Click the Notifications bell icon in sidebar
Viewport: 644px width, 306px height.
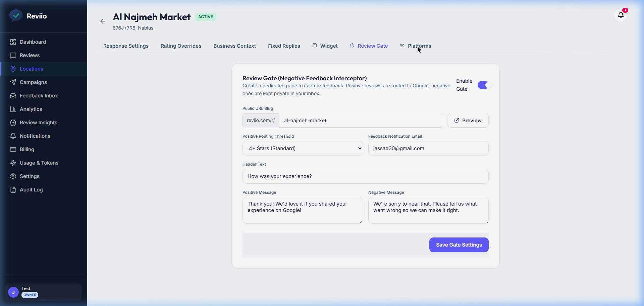[13, 136]
